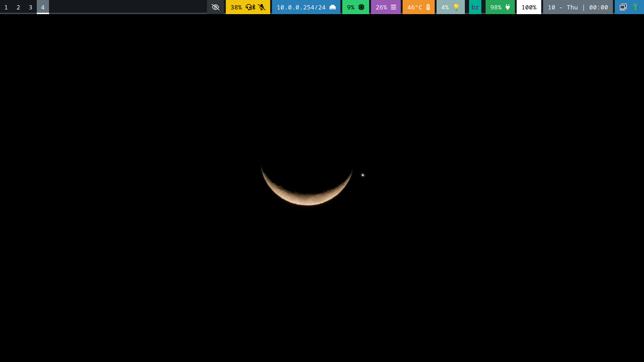Click the green Bluetooth tray icon

[x=636, y=7]
